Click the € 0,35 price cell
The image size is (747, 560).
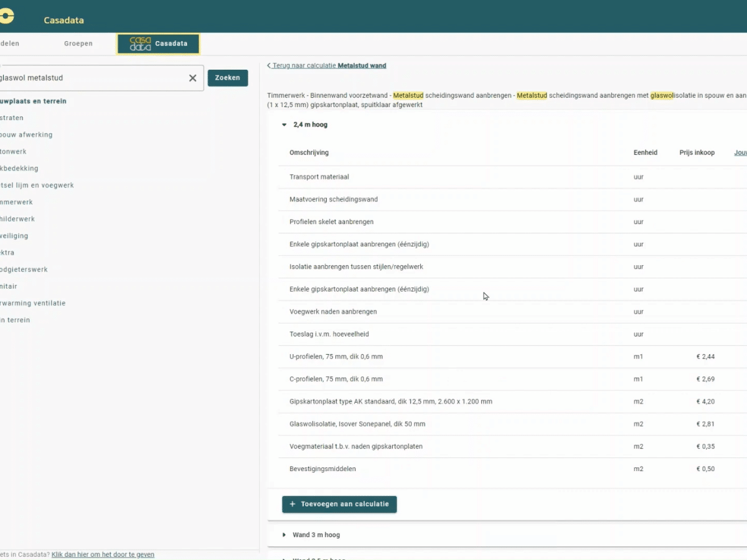click(705, 446)
